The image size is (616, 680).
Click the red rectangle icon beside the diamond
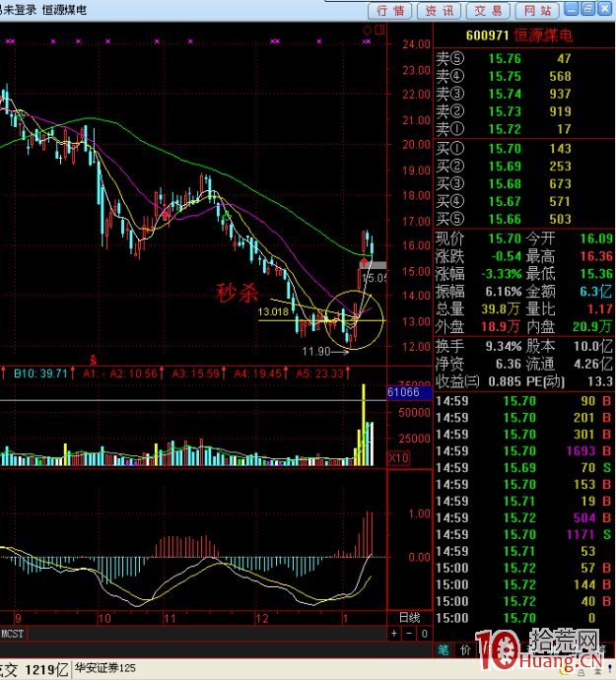380,30
